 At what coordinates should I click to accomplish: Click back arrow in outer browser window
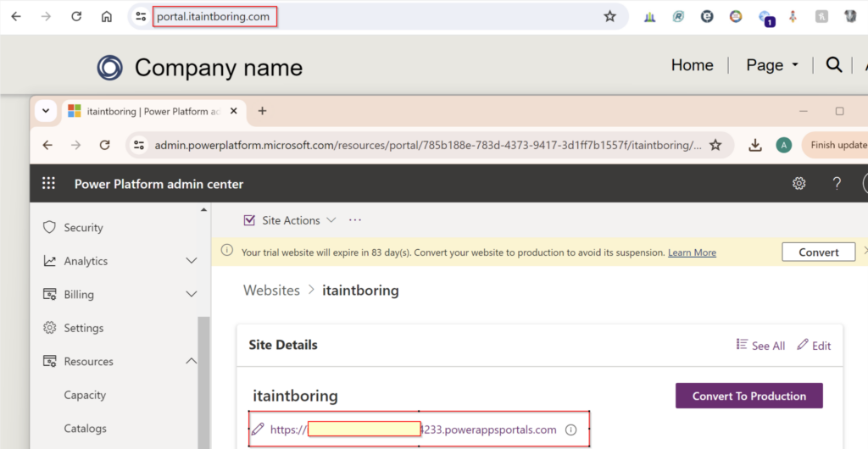coord(16,17)
